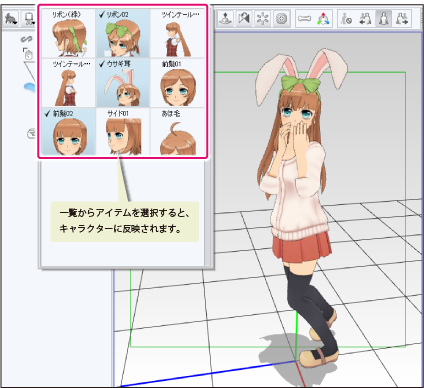Click the concentric circle target toolbar icon
Screen dimensions: 424x388
click(x=281, y=18)
